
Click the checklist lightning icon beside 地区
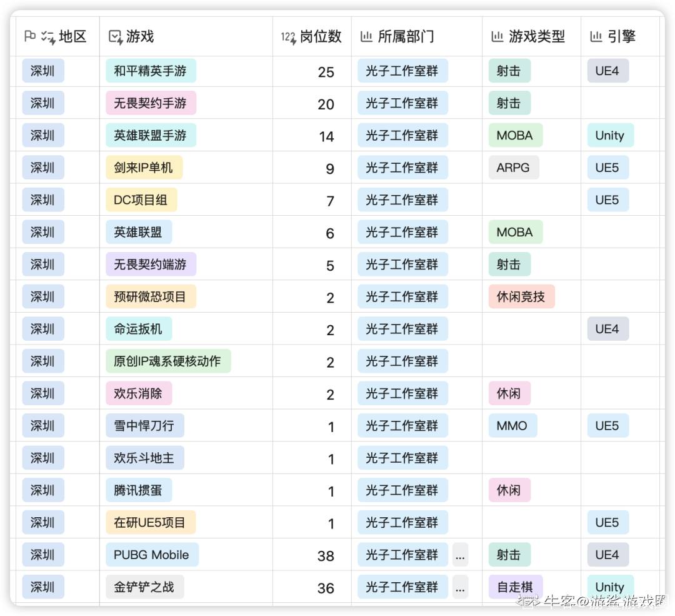48,38
